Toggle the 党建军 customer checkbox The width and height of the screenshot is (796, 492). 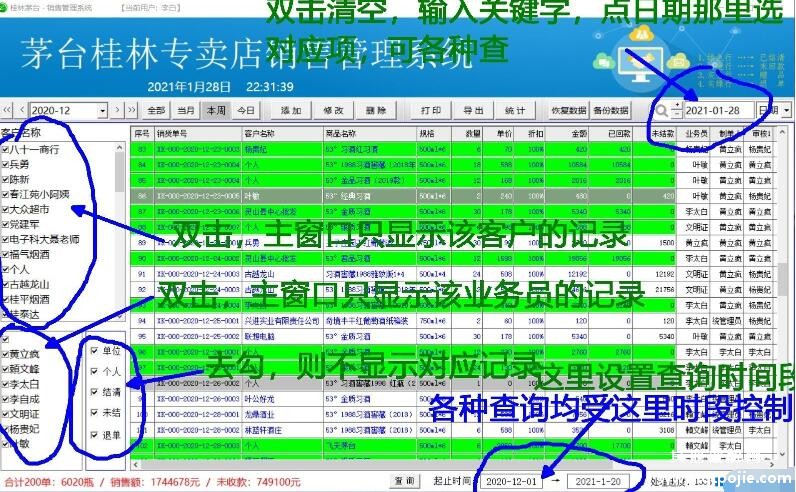(x=5, y=224)
